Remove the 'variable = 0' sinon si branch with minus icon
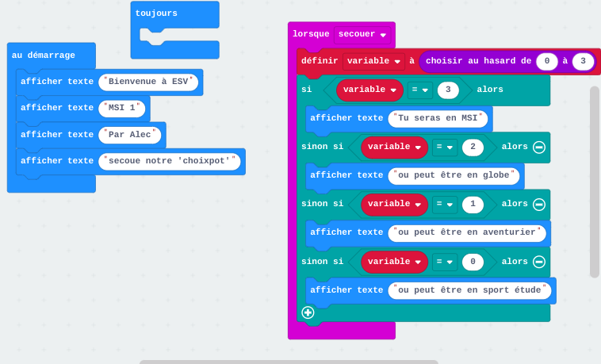Image resolution: width=601 pixels, height=364 pixels. point(539,262)
